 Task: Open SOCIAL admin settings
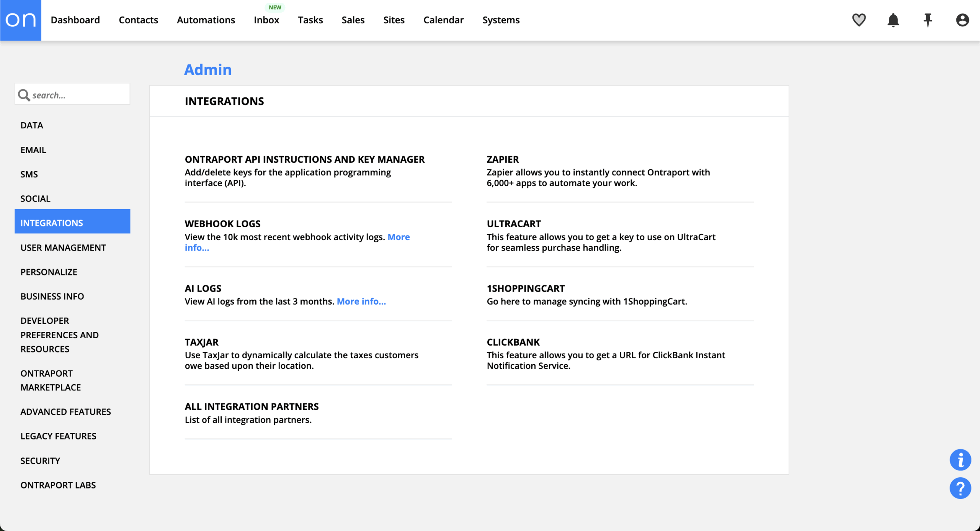35,198
